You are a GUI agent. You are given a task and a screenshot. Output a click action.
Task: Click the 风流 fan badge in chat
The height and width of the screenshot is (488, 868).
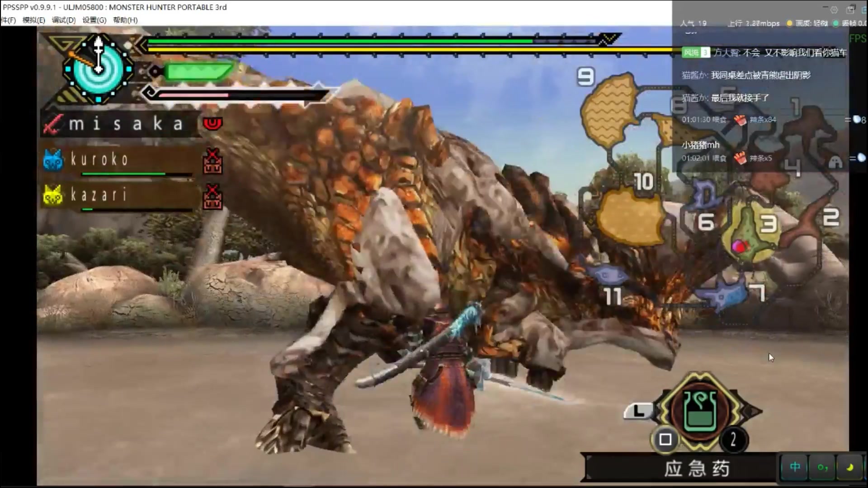coord(695,53)
